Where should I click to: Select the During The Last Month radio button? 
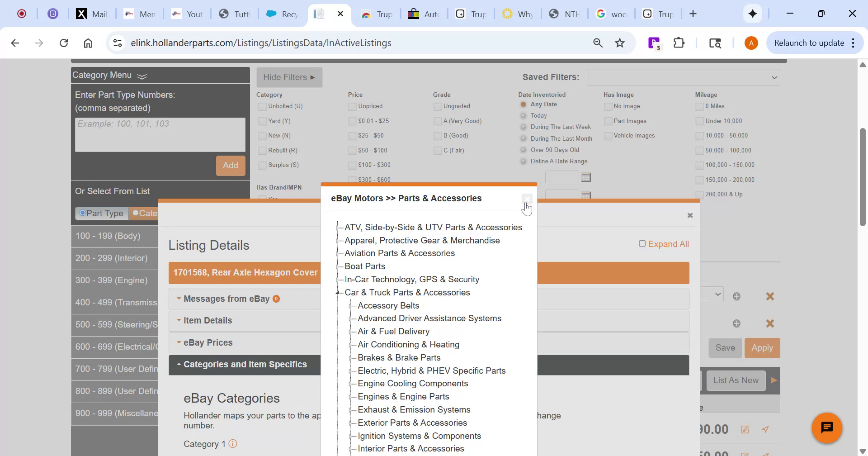[x=523, y=138]
